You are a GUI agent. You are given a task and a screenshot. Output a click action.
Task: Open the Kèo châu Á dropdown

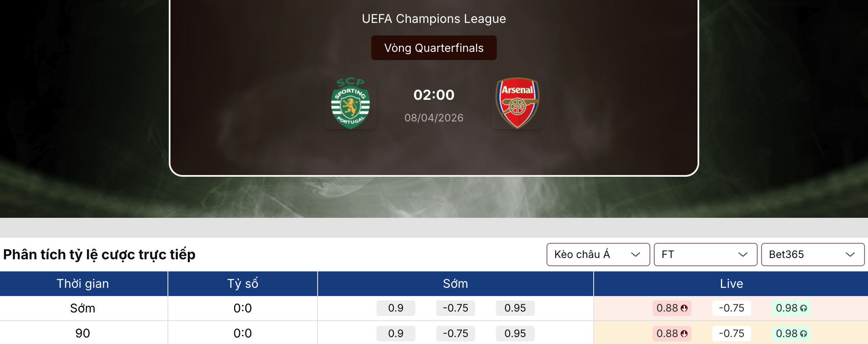pos(598,255)
